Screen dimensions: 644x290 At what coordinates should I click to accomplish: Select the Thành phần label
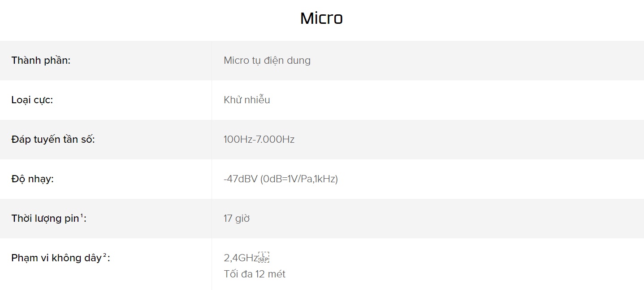pyautogui.click(x=41, y=61)
